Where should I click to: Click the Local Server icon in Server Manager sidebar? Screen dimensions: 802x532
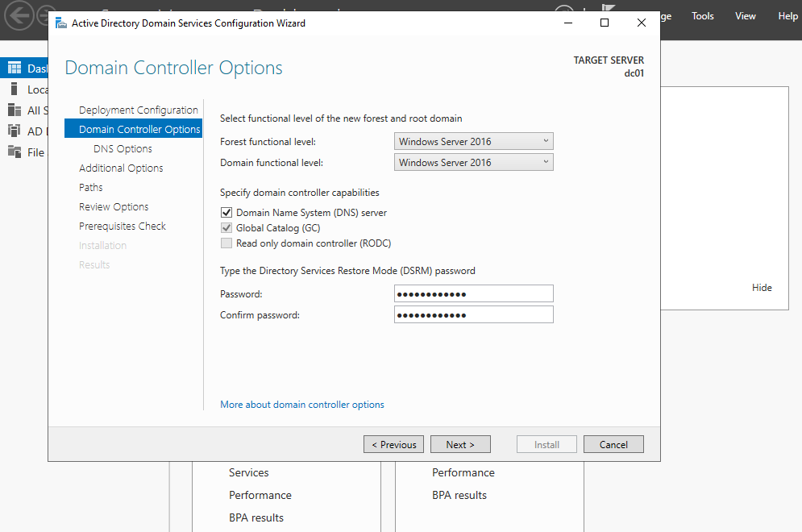15,89
